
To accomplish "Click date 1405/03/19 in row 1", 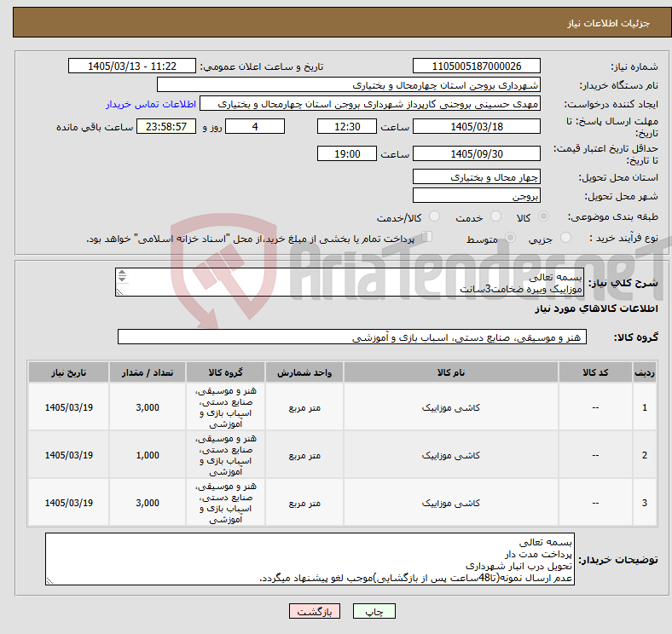I will (x=68, y=407).
